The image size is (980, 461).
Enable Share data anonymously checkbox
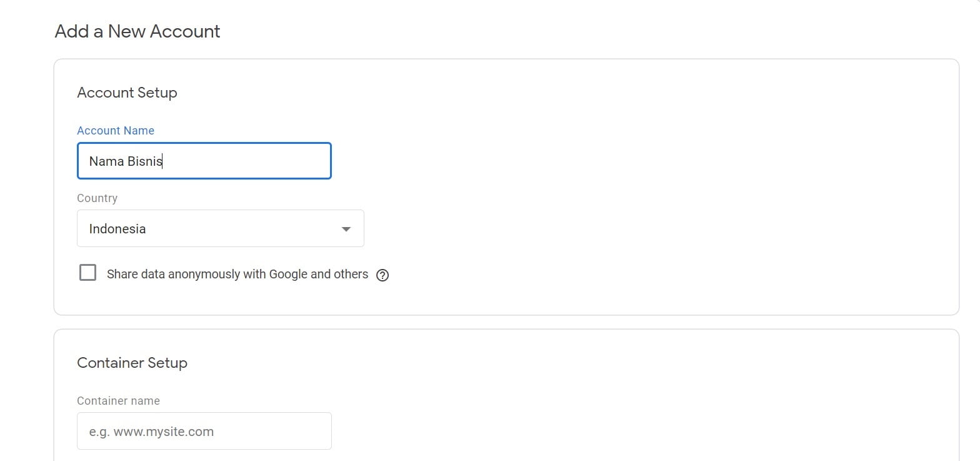87,273
